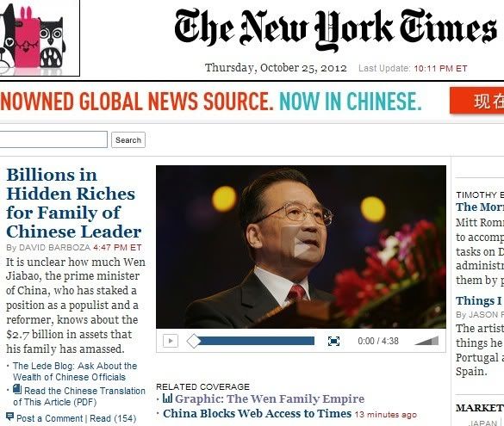Click the cartoon animals ad thumbnail
This screenshot has height=426, width=504.
pos(40,38)
